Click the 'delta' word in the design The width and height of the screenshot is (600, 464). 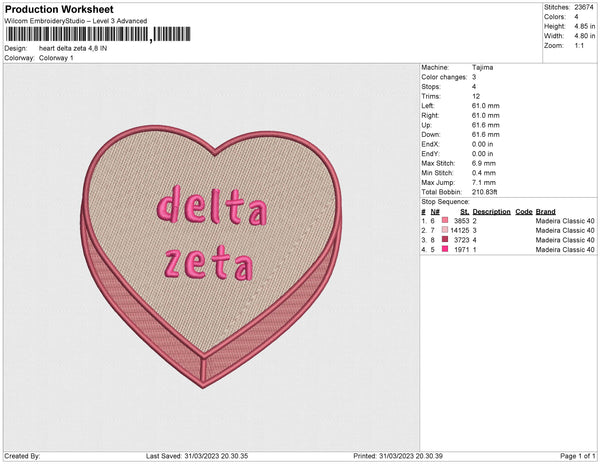click(x=212, y=205)
